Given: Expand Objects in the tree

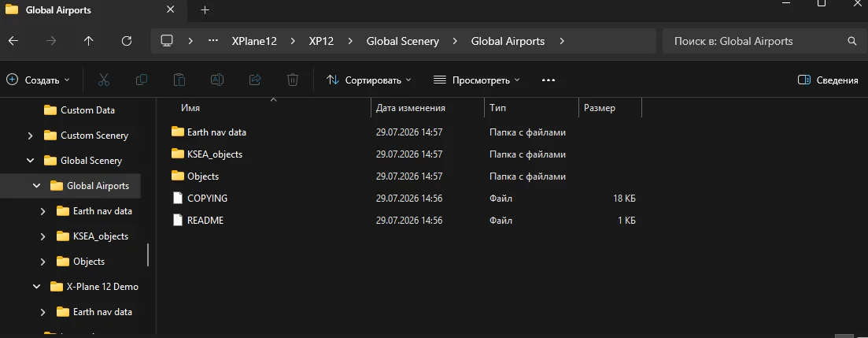Looking at the screenshot, I should pos(43,262).
